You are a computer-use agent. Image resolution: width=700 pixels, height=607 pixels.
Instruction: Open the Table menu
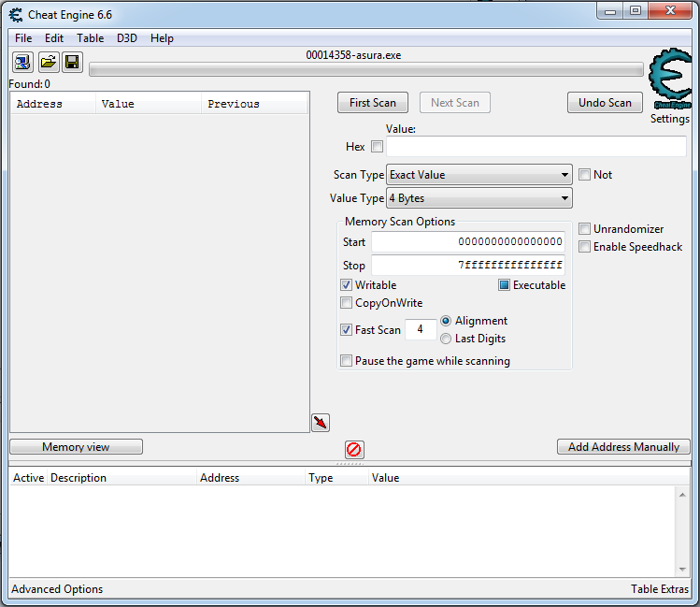point(90,38)
